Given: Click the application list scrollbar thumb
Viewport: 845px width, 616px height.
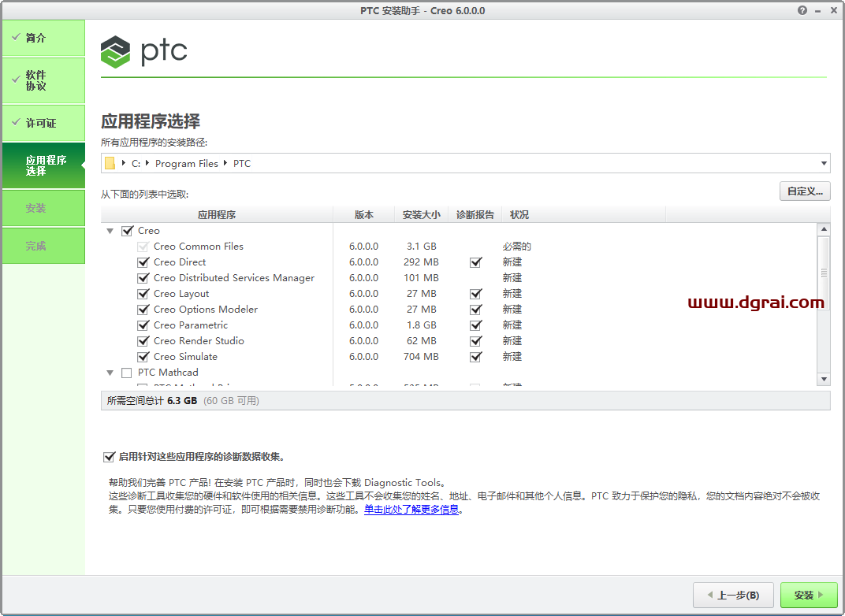Looking at the screenshot, I should (x=824, y=273).
